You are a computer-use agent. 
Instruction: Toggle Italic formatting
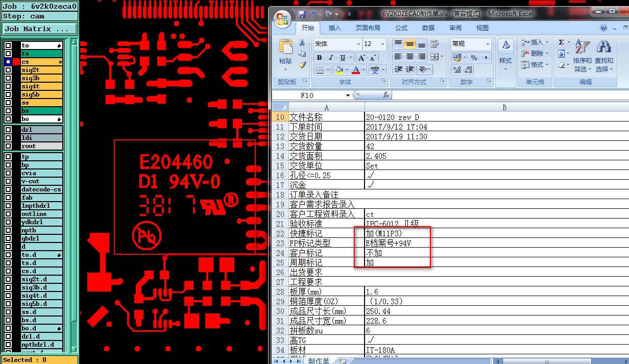coord(331,58)
